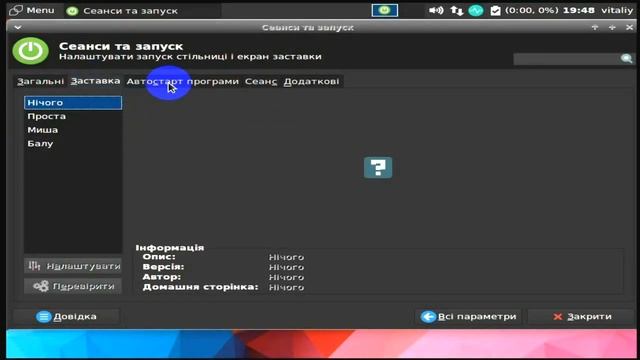Open the Menu launcher in the panel
The image size is (640, 360).
[31, 10]
